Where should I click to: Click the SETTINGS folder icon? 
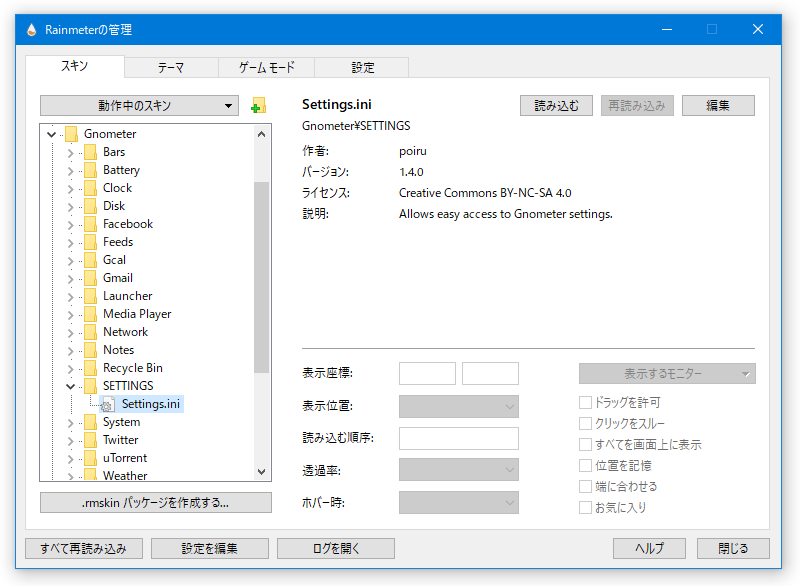tap(90, 386)
